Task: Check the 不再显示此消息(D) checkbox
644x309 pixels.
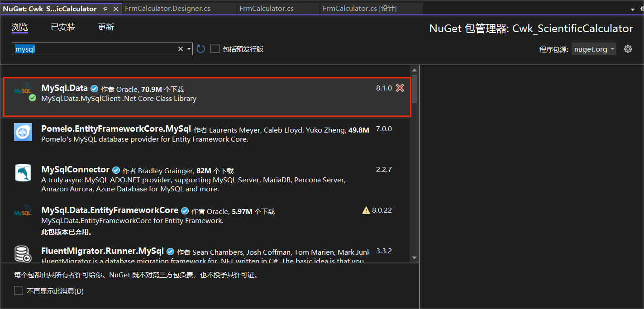Action: [x=19, y=290]
